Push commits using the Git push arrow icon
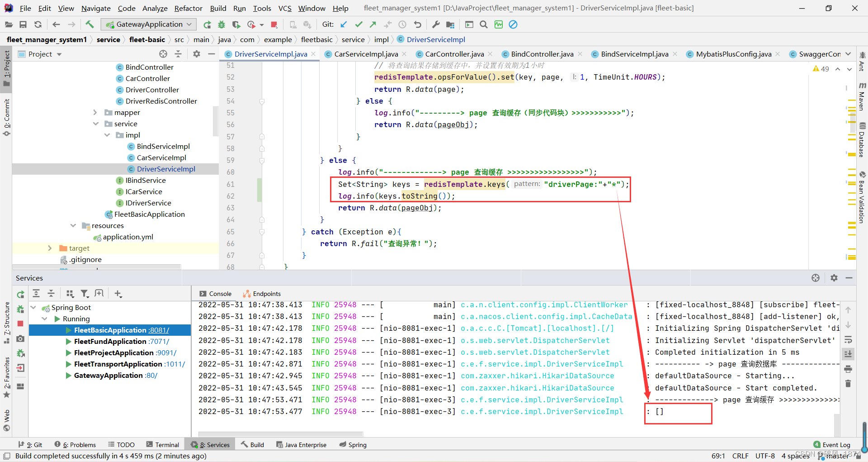The width and height of the screenshot is (868, 462). pos(373,24)
